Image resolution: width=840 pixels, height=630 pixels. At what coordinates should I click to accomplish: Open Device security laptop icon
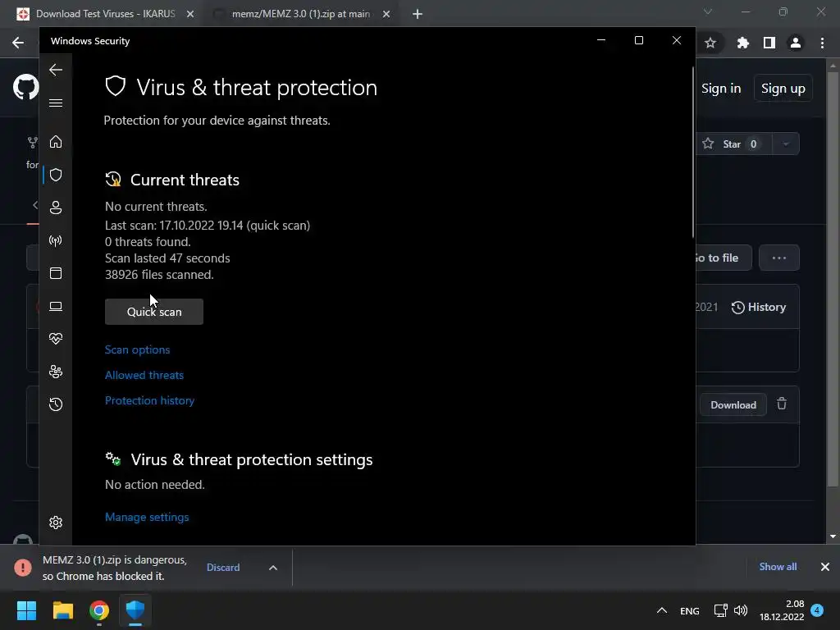pyautogui.click(x=56, y=306)
